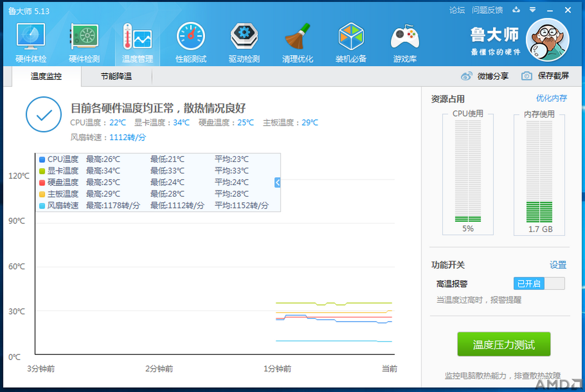
Task: Click the 1.7 GB memory value
Action: pos(540,229)
